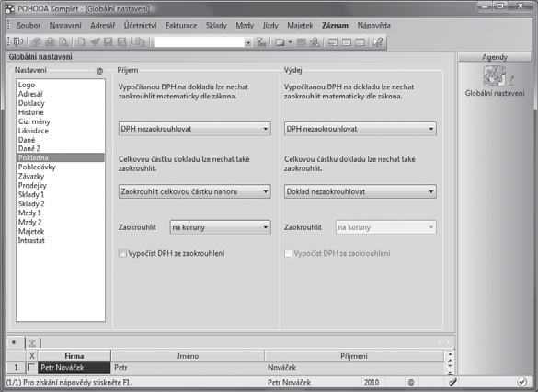Select Historie in Nastavení list

31,112
